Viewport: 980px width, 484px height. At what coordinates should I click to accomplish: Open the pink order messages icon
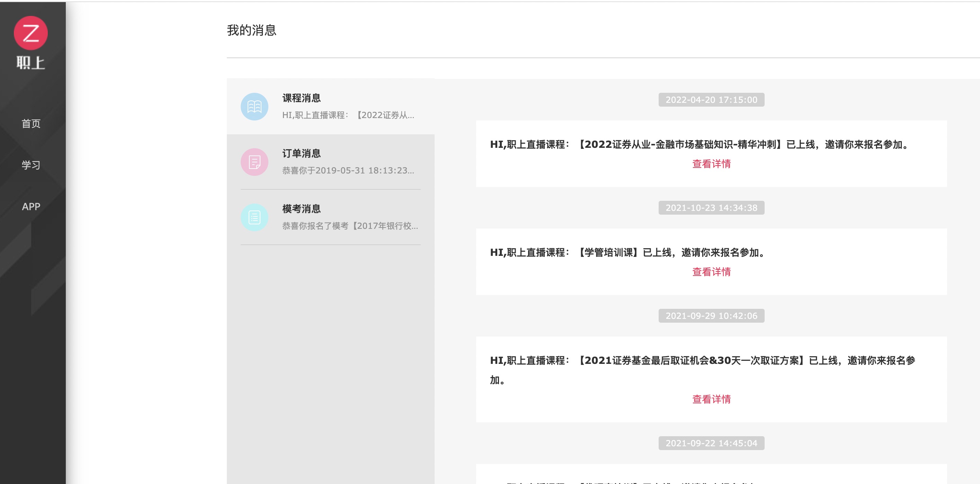255,162
